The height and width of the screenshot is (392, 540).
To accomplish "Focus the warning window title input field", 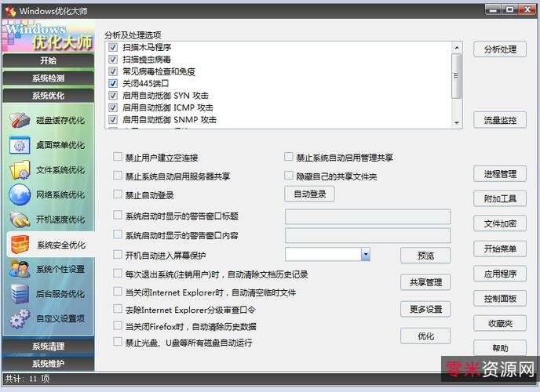I will point(368,216).
